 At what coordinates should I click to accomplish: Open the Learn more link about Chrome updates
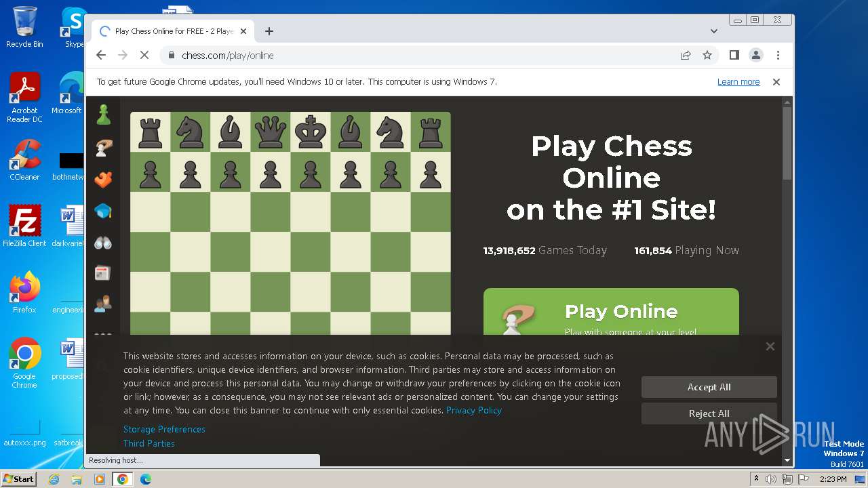point(738,82)
